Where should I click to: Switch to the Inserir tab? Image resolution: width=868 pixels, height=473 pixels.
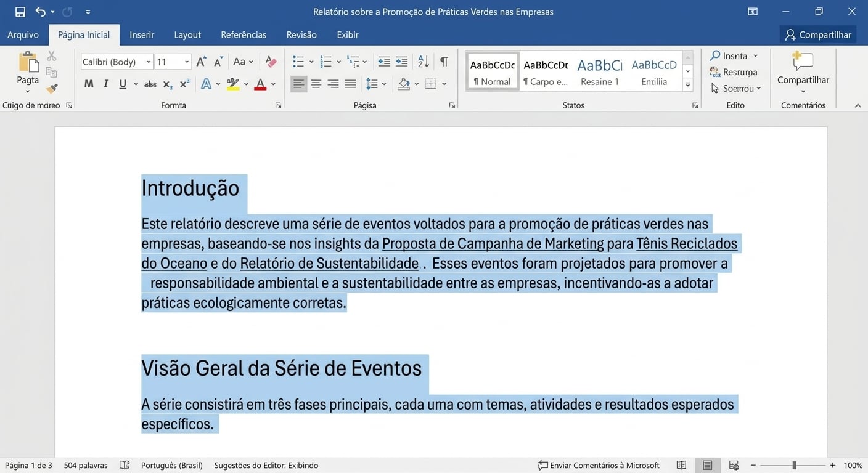click(142, 34)
